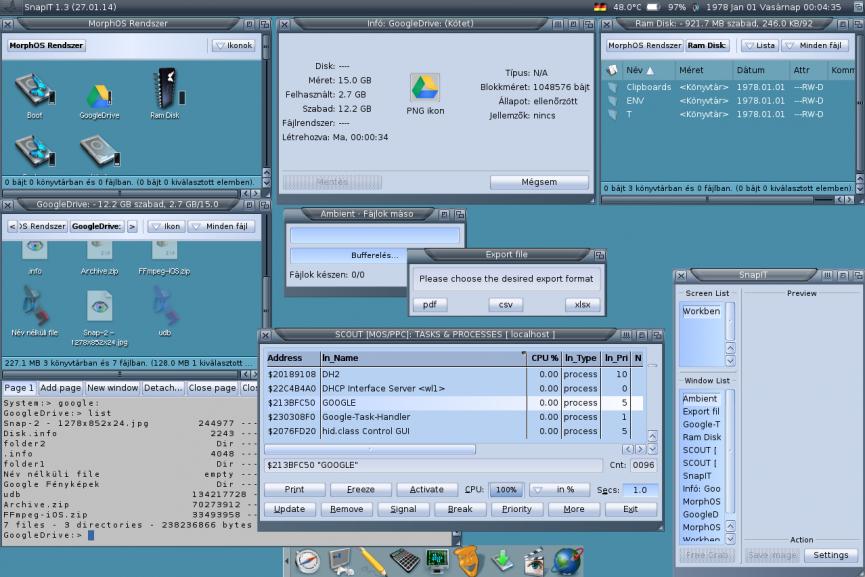This screenshot has width=865, height=577.
Task: Expand the Minden fájl filter in Ram Disk
Action: pyautogui.click(x=814, y=45)
